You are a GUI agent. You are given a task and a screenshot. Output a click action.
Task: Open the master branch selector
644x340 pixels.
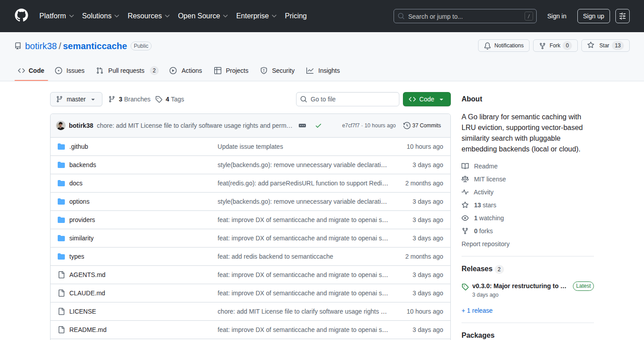pos(76,99)
